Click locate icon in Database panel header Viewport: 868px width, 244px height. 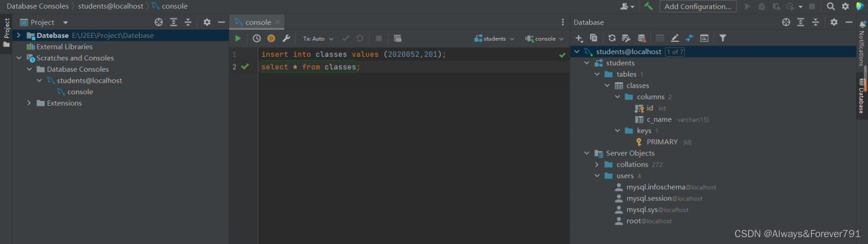pos(786,22)
